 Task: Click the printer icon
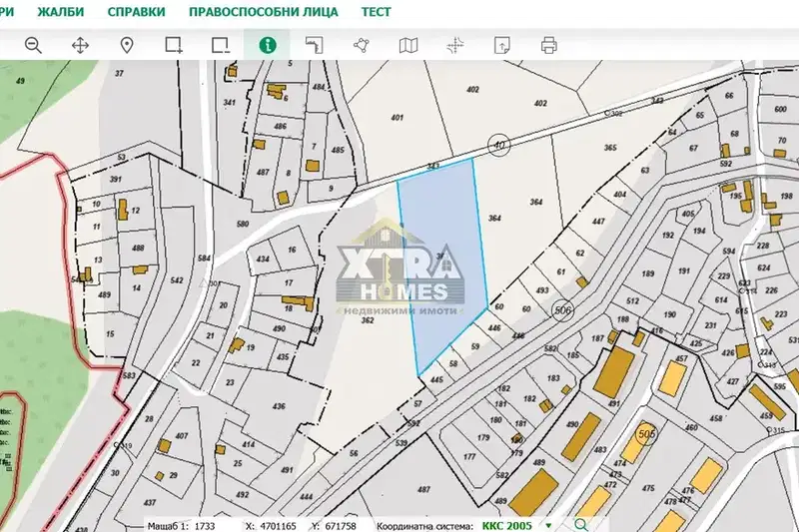click(x=548, y=45)
